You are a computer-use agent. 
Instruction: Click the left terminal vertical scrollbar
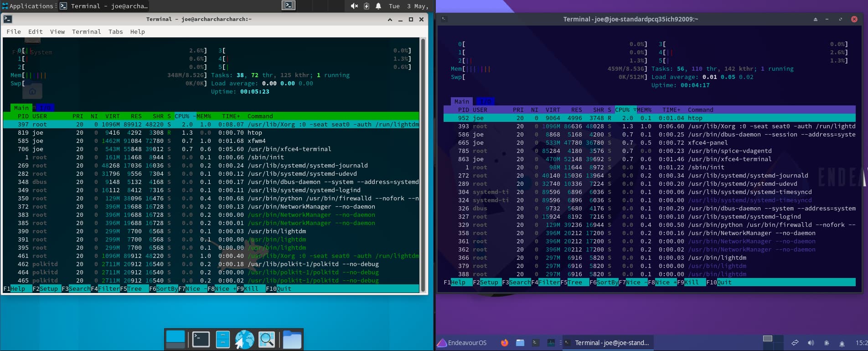click(x=423, y=165)
